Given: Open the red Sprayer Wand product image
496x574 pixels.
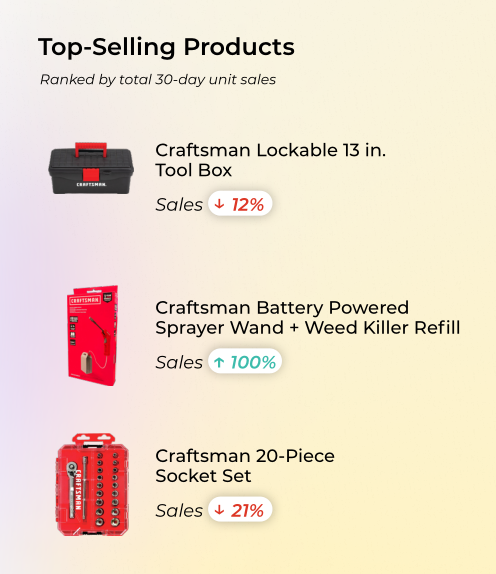Looking at the screenshot, I should coord(92,335).
